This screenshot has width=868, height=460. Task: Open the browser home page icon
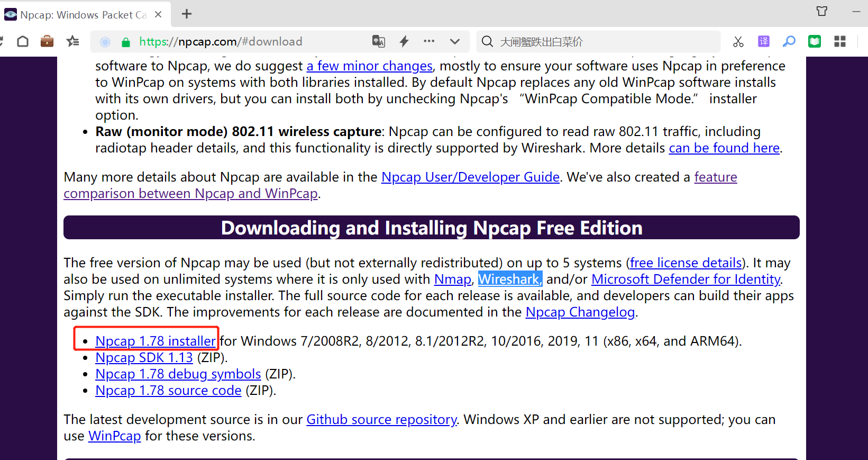[x=23, y=41]
